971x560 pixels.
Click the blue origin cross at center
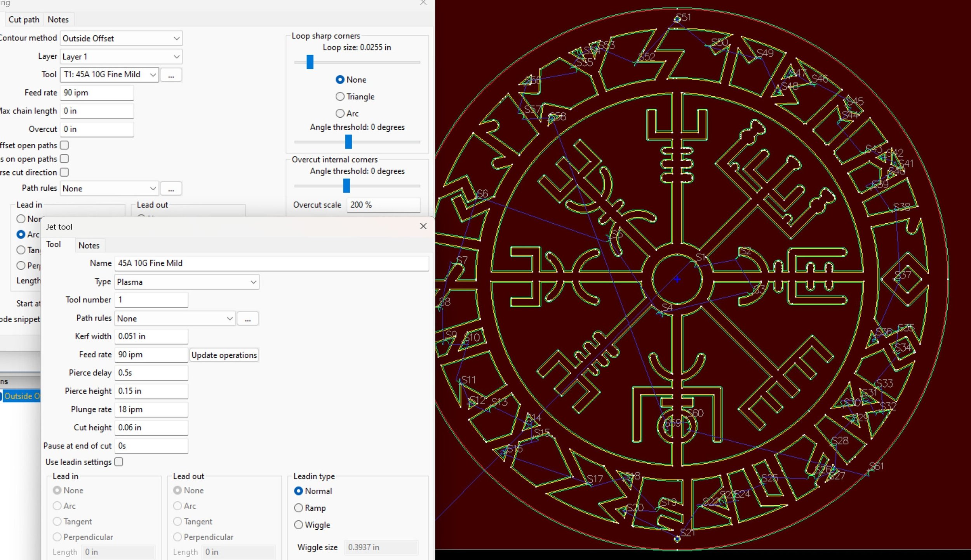tap(677, 279)
